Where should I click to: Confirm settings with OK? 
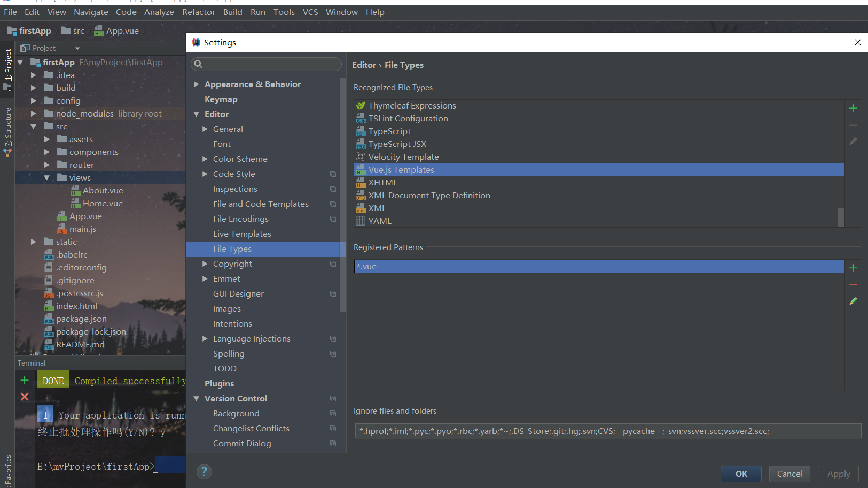pyautogui.click(x=741, y=474)
